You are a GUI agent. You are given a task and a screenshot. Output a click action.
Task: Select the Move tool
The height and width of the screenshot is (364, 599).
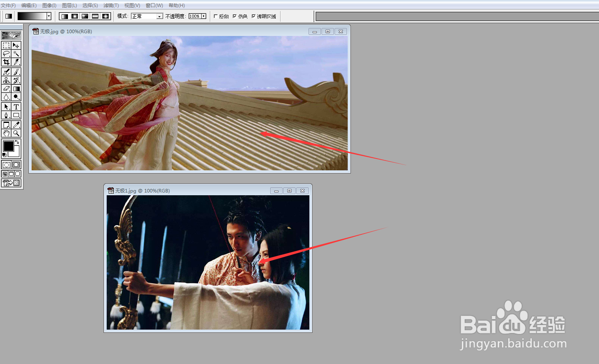point(16,45)
